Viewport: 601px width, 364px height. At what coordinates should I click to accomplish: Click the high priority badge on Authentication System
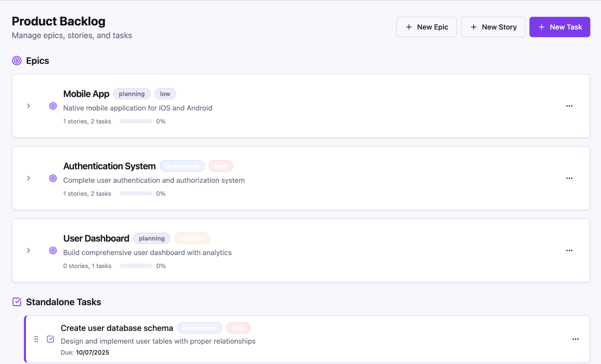(x=221, y=166)
